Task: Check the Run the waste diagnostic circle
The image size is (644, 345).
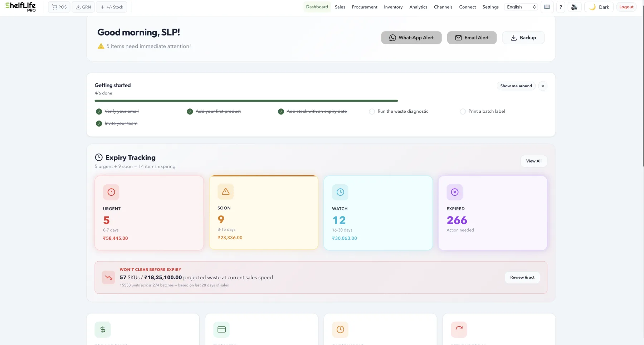Action: 372,111
